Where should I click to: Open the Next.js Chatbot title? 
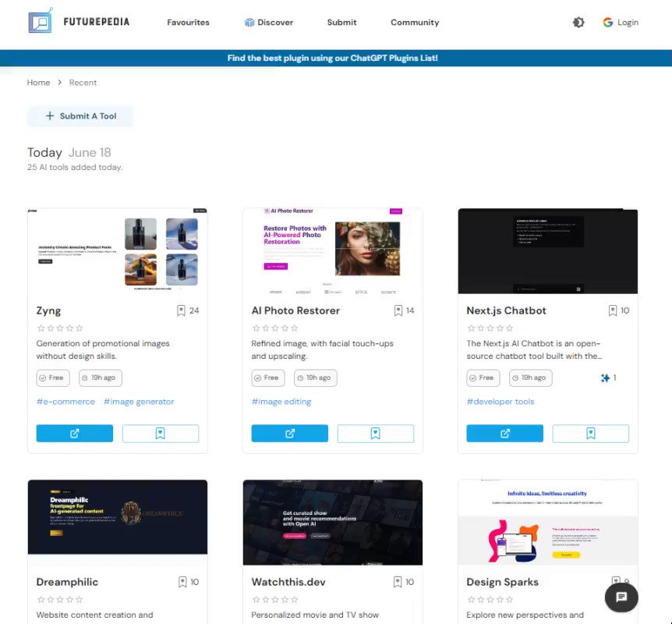506,310
